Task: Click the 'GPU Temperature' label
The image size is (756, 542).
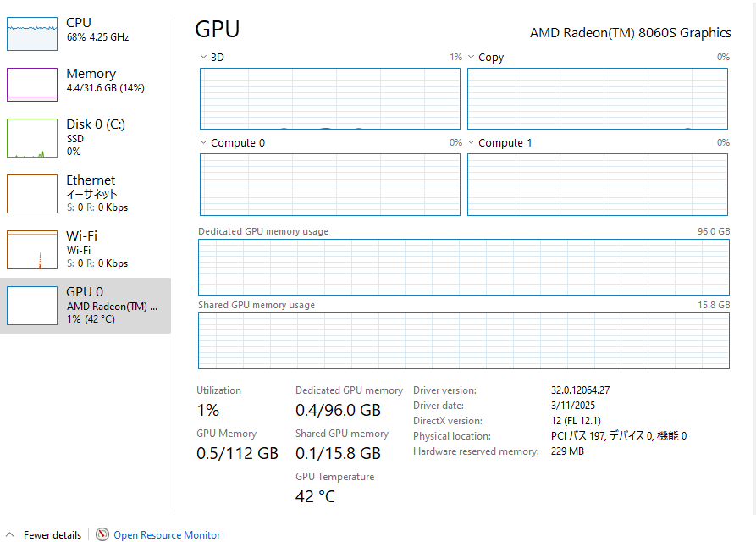Action: pyautogui.click(x=335, y=477)
